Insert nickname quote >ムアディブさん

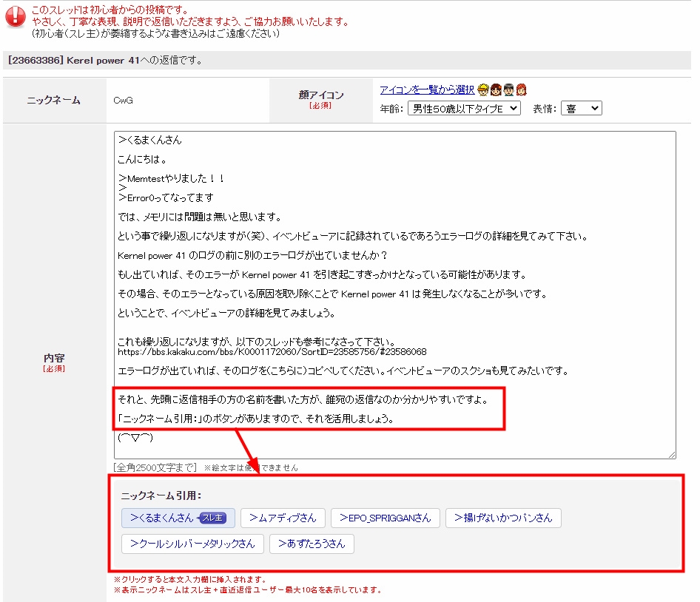(x=283, y=518)
